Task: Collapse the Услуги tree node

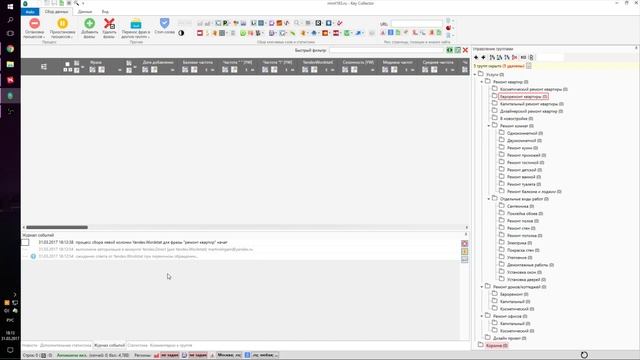Action: (475, 75)
